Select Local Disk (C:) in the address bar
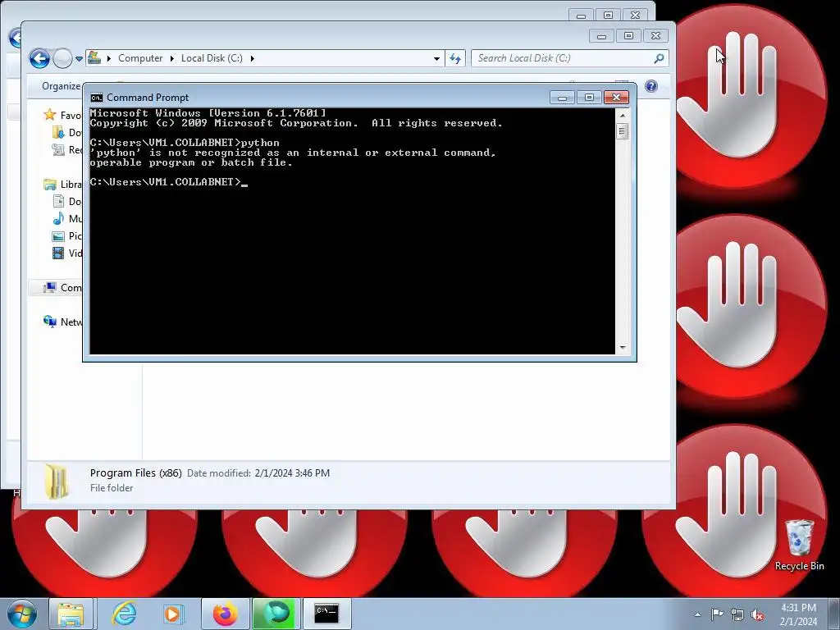 212,58
